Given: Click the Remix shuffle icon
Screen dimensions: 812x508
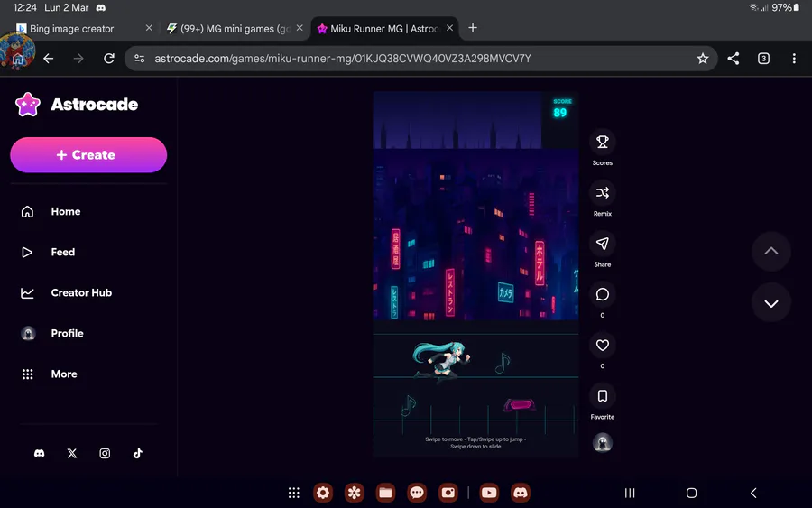Looking at the screenshot, I should click(x=603, y=192).
